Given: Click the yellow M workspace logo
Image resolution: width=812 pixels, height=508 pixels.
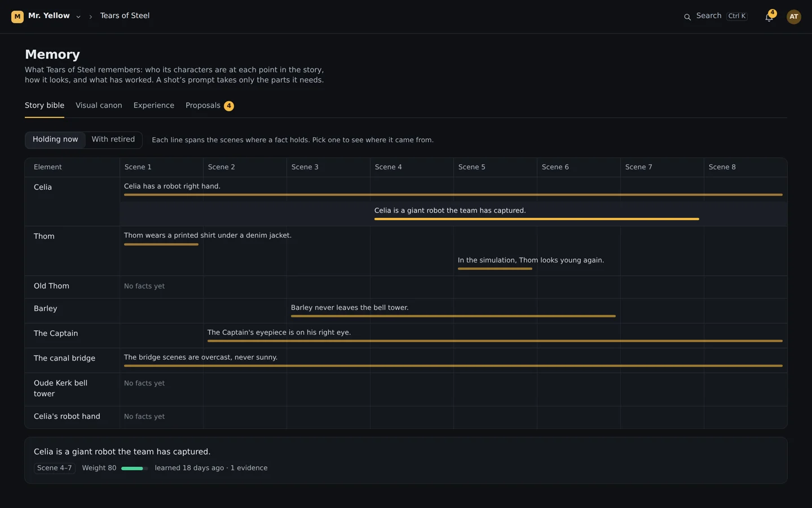Looking at the screenshot, I should (17, 16).
